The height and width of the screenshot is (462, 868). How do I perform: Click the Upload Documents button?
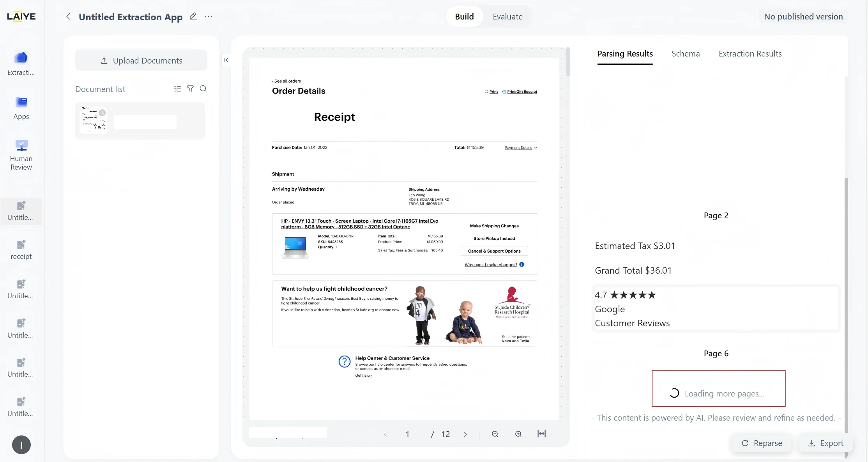click(x=141, y=60)
